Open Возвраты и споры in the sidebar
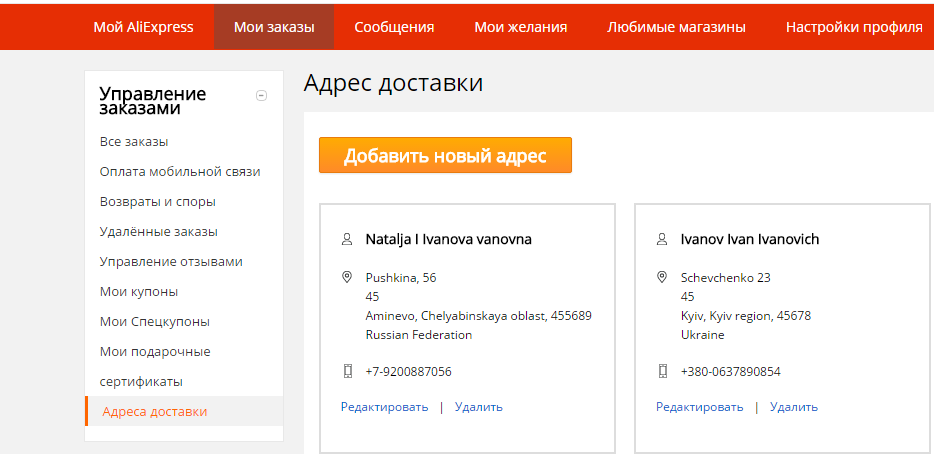This screenshot has height=454, width=934. [158, 202]
